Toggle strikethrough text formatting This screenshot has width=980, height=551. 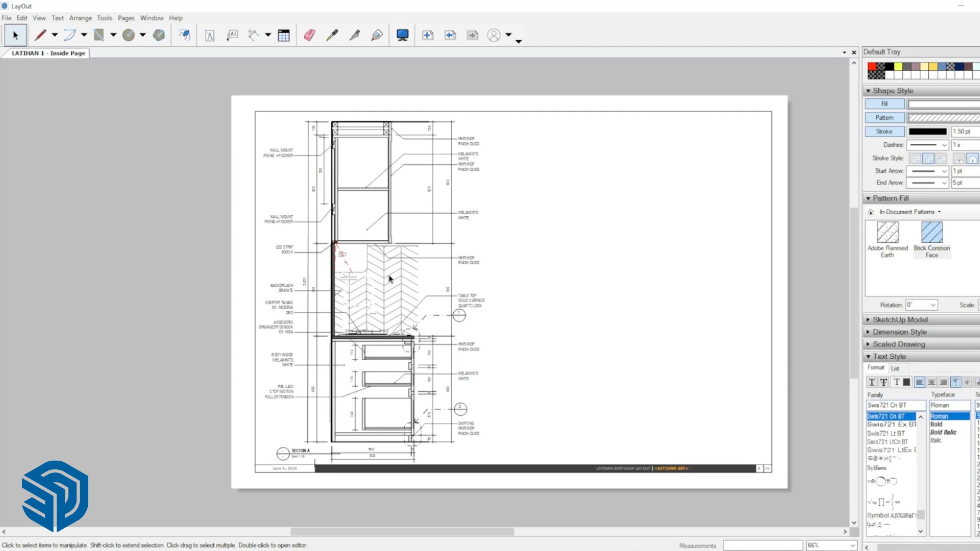point(884,382)
